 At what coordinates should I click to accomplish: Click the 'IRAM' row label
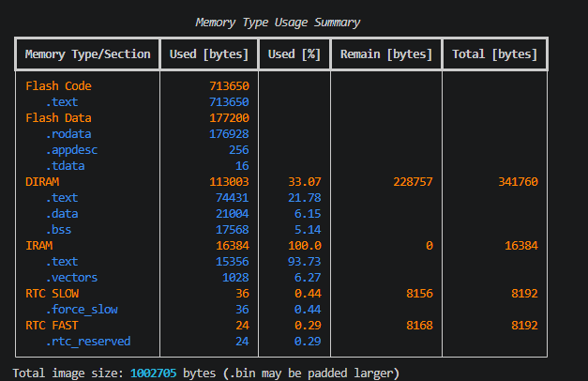point(39,246)
